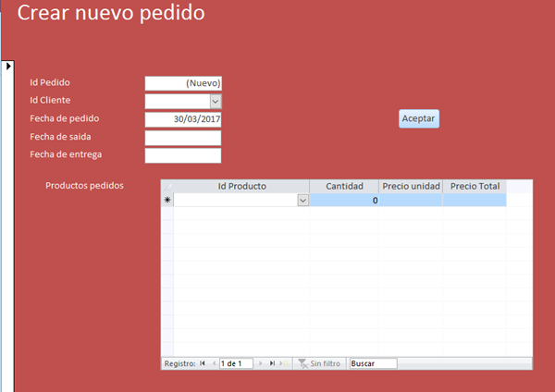Viewport: 555px width, 392px height.
Task: Select the Cantidad cell showing 0
Action: tap(344, 201)
